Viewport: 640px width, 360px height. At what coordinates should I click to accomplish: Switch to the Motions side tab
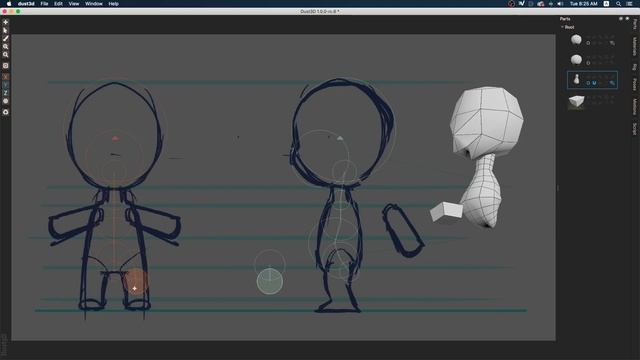point(635,107)
